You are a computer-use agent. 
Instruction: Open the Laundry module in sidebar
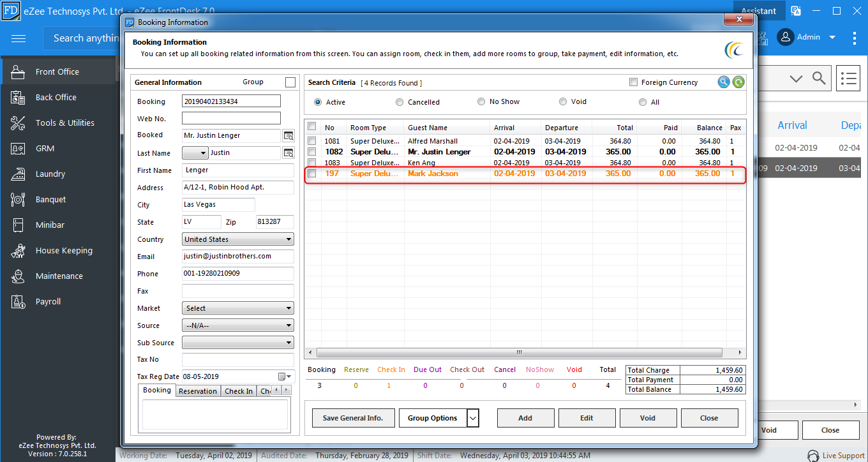click(50, 174)
